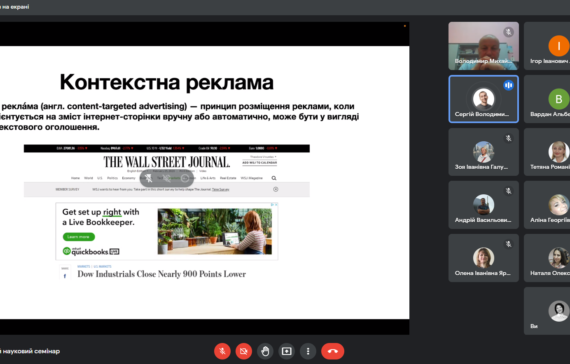Open more options three-dot menu

pyautogui.click(x=308, y=351)
